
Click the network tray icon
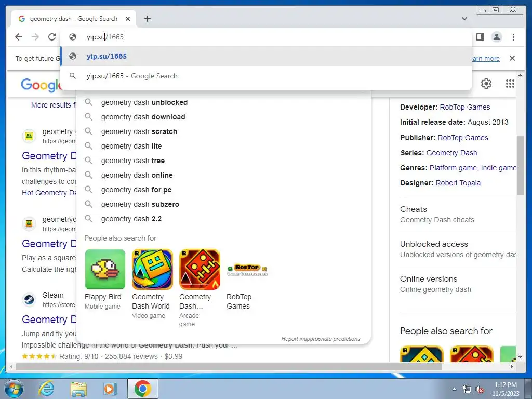(x=467, y=390)
